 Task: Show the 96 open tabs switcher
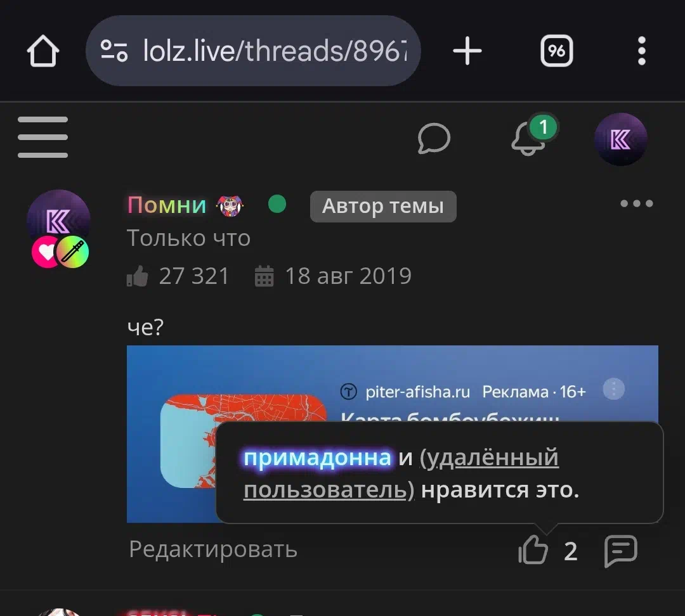pos(557,51)
